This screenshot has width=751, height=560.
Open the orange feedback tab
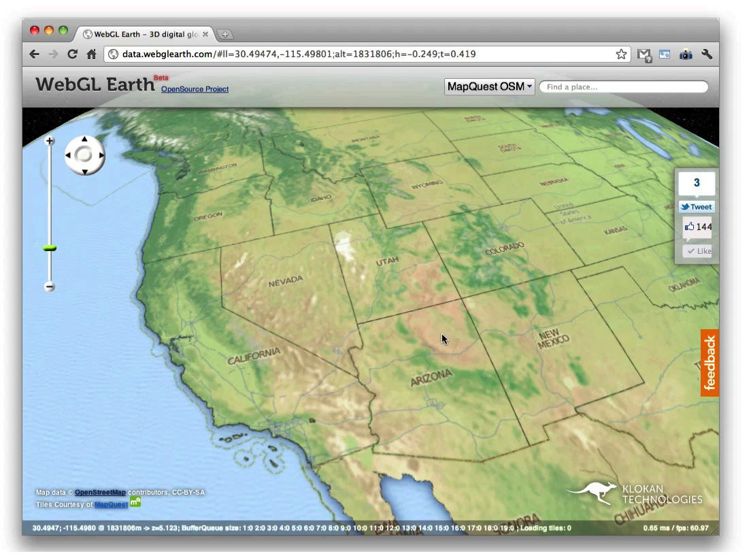pyautogui.click(x=710, y=363)
